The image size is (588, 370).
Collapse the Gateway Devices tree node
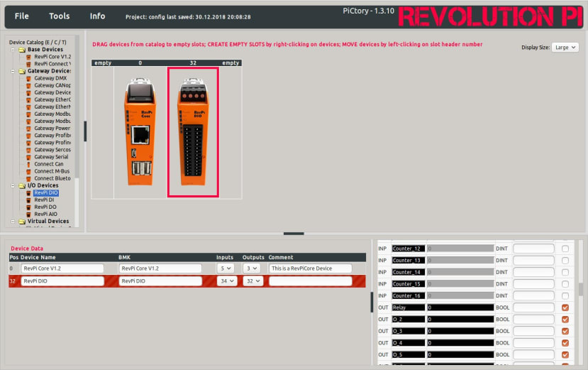[13, 71]
